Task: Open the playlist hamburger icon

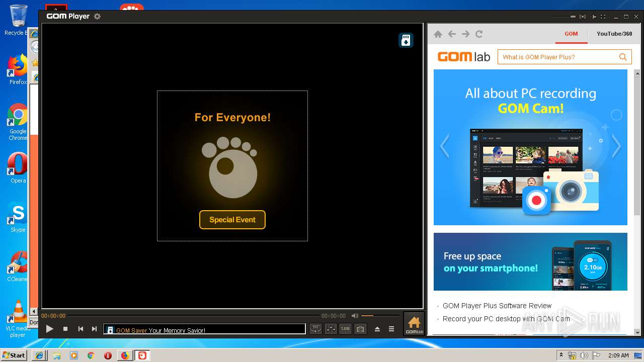Action: click(391, 329)
